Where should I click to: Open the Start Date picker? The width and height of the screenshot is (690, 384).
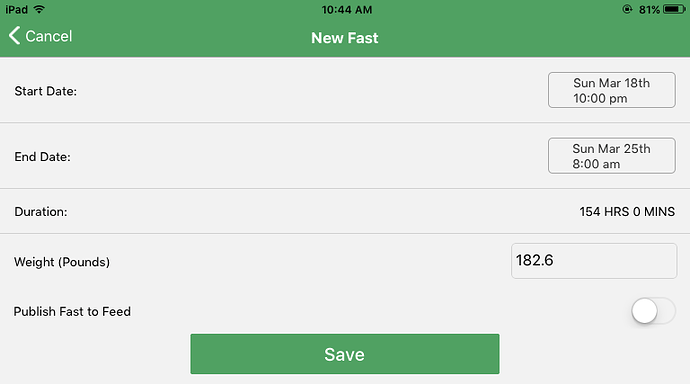click(612, 90)
